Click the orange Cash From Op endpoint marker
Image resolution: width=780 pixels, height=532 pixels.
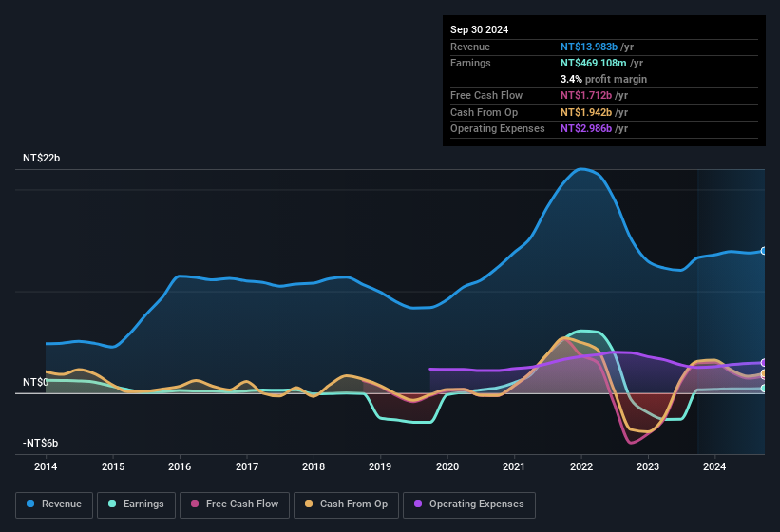[764, 373]
